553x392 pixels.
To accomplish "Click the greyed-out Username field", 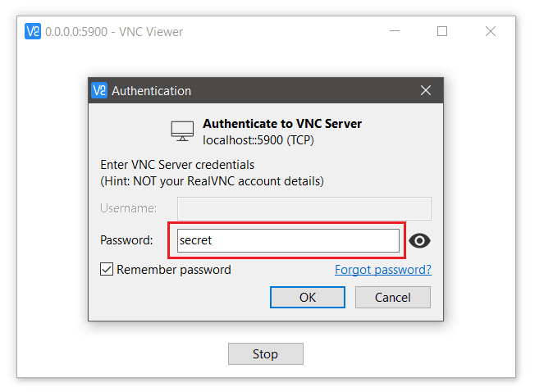I will pyautogui.click(x=304, y=208).
